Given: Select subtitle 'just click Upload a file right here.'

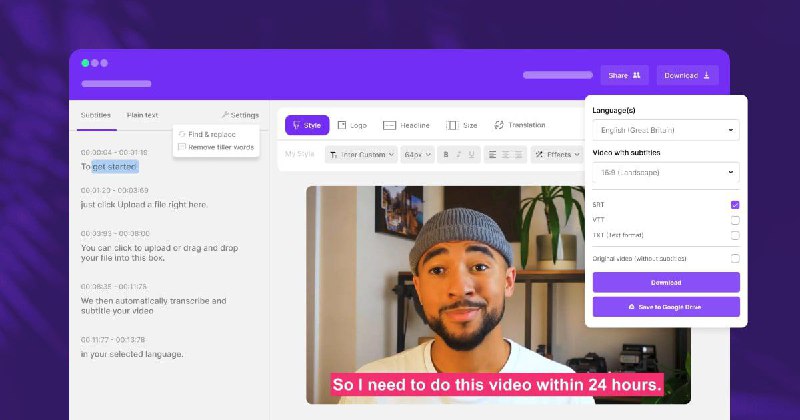Looking at the screenshot, I should [144, 204].
